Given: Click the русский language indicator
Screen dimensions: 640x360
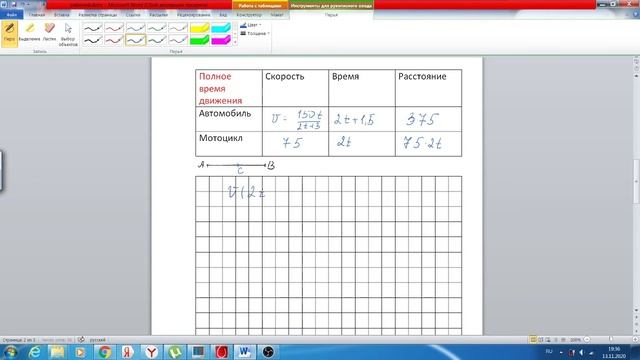Looking at the screenshot, I should [x=98, y=340].
